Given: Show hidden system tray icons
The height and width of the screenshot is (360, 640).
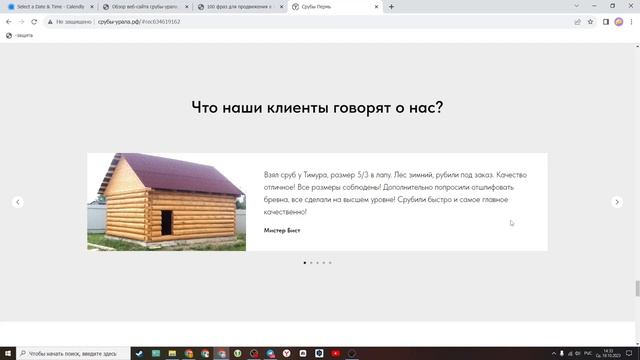Looking at the screenshot, I should 554,353.
